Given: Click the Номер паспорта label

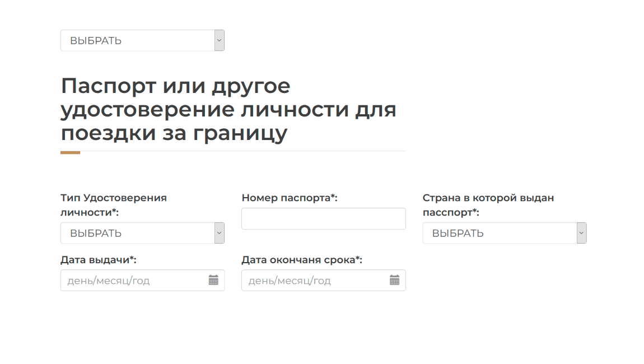Looking at the screenshot, I should click(x=290, y=198).
